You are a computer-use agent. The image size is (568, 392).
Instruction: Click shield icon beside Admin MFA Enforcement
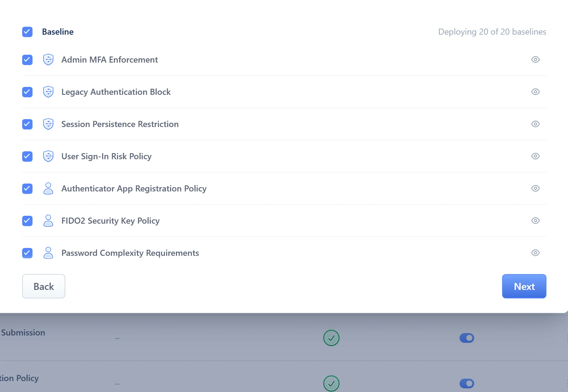click(48, 60)
